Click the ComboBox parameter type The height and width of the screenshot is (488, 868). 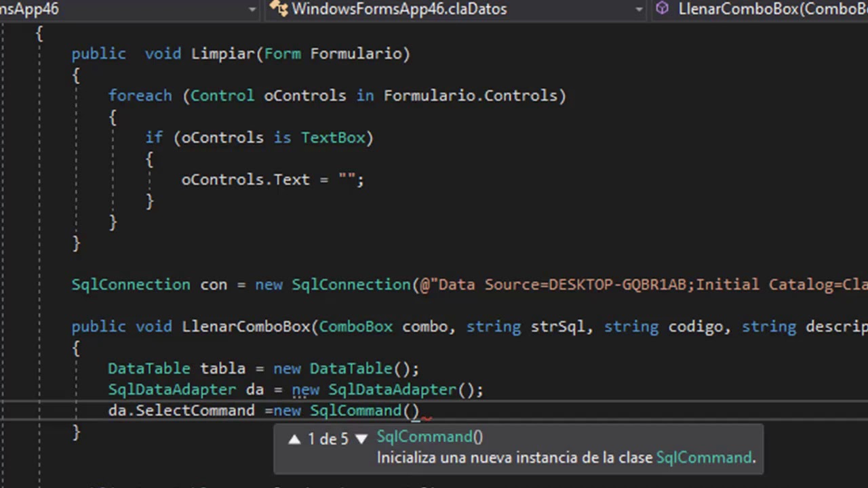point(356,327)
